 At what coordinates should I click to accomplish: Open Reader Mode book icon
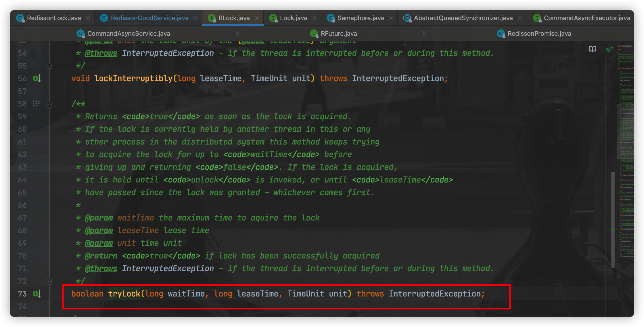593,49
